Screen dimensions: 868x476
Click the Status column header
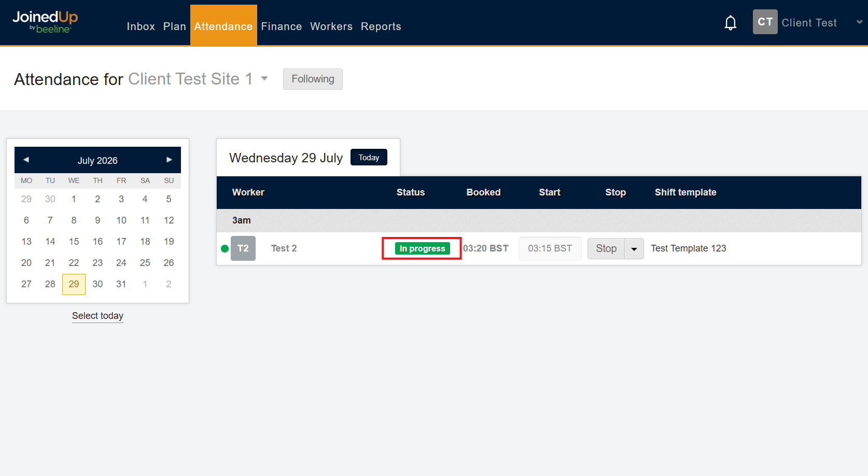pos(411,192)
